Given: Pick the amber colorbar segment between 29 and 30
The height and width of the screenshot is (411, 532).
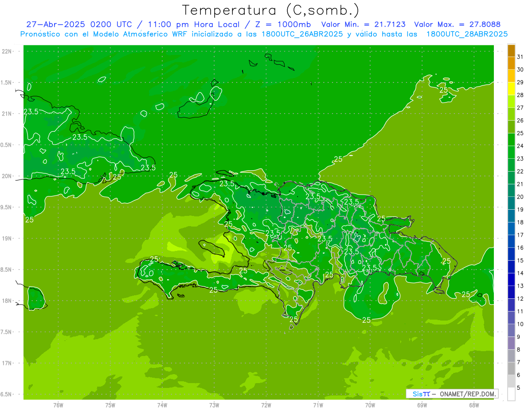Looking at the screenshot, I should coord(511,76).
